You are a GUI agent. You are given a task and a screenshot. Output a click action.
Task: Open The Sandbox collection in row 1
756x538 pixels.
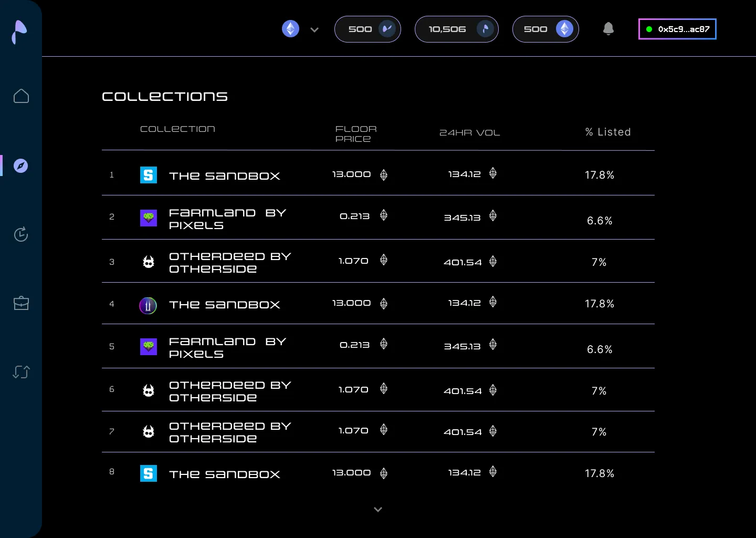tap(225, 176)
